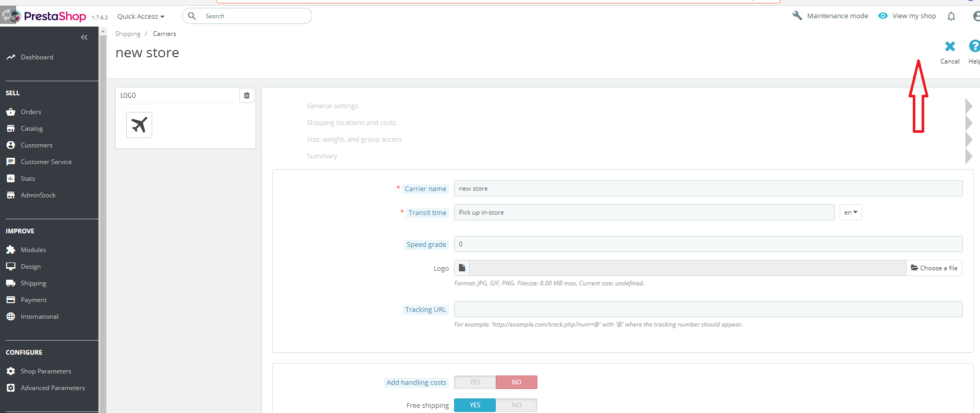980x413 pixels.
Task: Open the Help question mark icon
Action: [974, 46]
